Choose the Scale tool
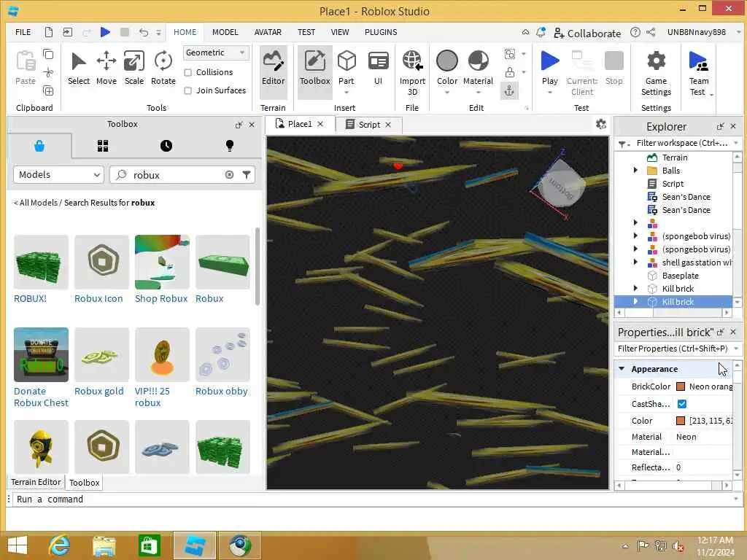This screenshot has height=560, width=747. [134, 68]
